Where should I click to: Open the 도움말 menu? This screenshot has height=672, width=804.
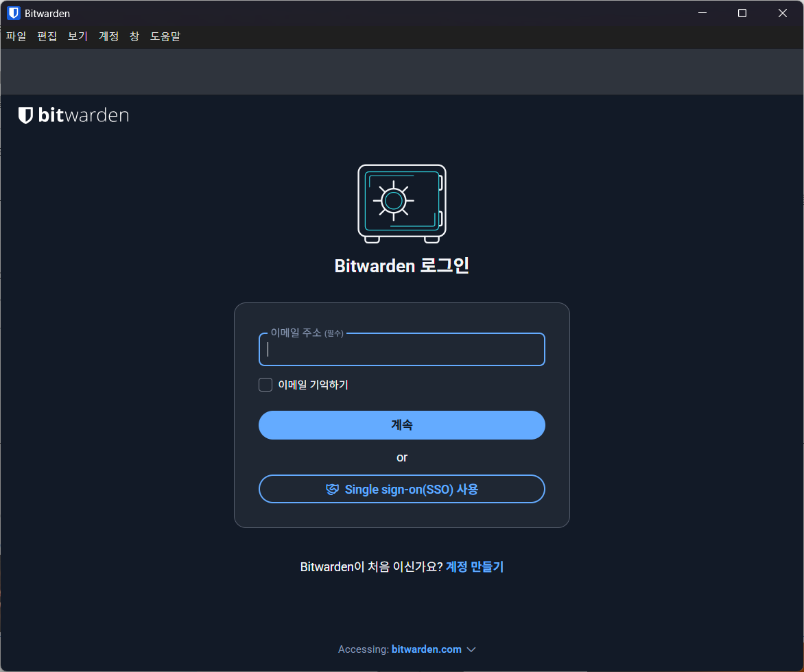[165, 36]
